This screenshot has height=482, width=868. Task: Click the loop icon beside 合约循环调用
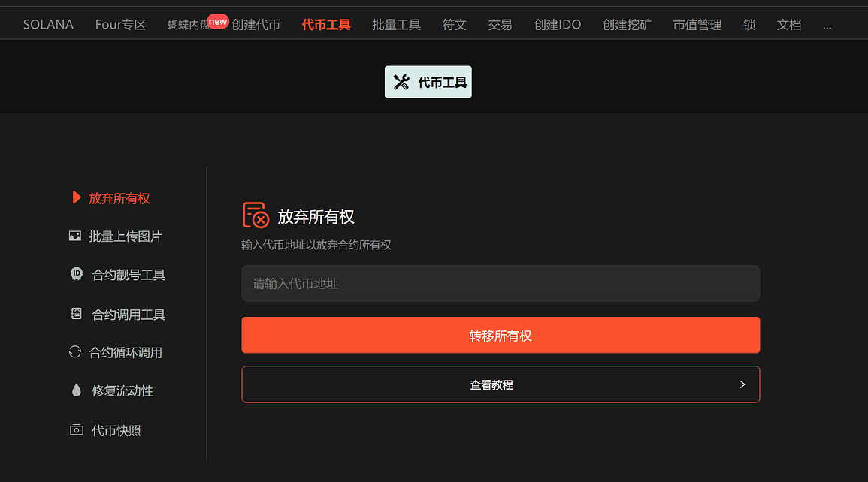click(x=74, y=351)
